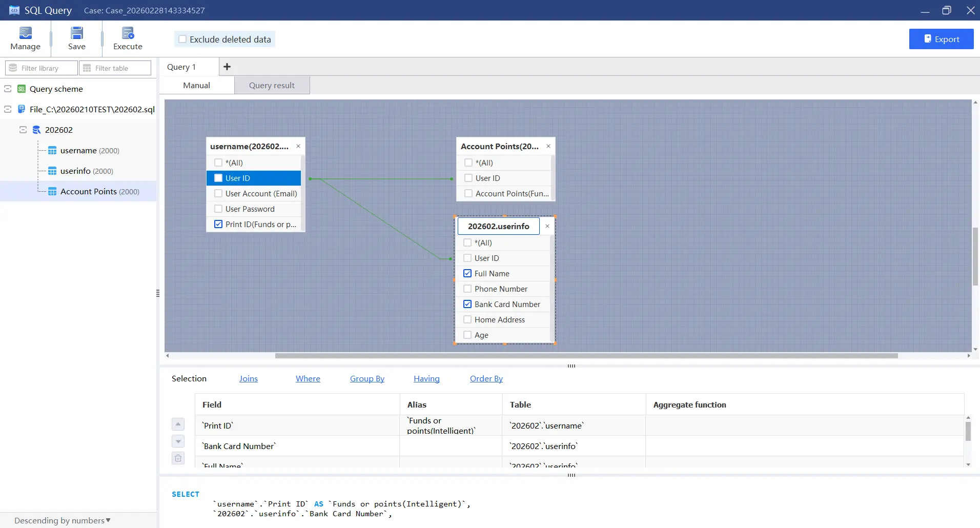This screenshot has width=980, height=528.
Task: Enable the Exclude deleted data option
Action: pyautogui.click(x=182, y=39)
